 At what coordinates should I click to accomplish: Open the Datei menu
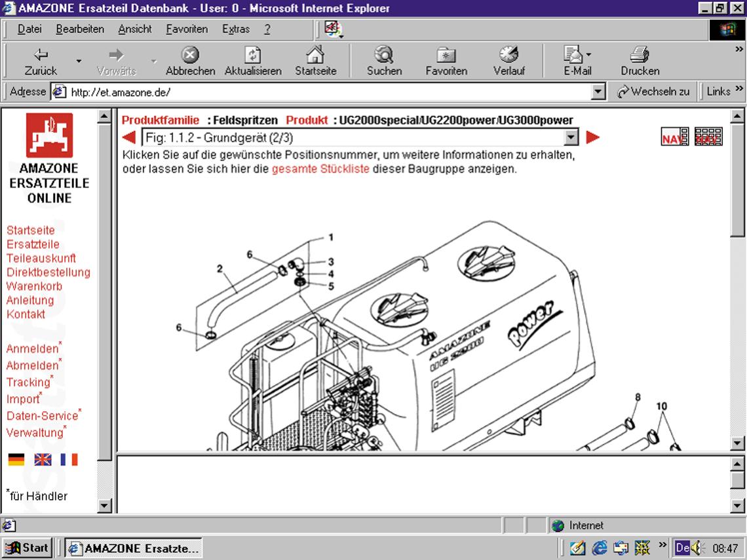tap(29, 29)
